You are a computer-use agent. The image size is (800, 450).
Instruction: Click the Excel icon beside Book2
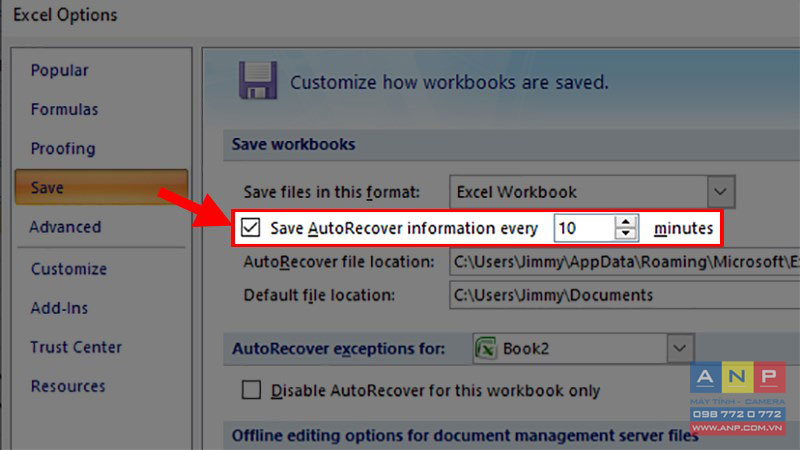point(486,348)
